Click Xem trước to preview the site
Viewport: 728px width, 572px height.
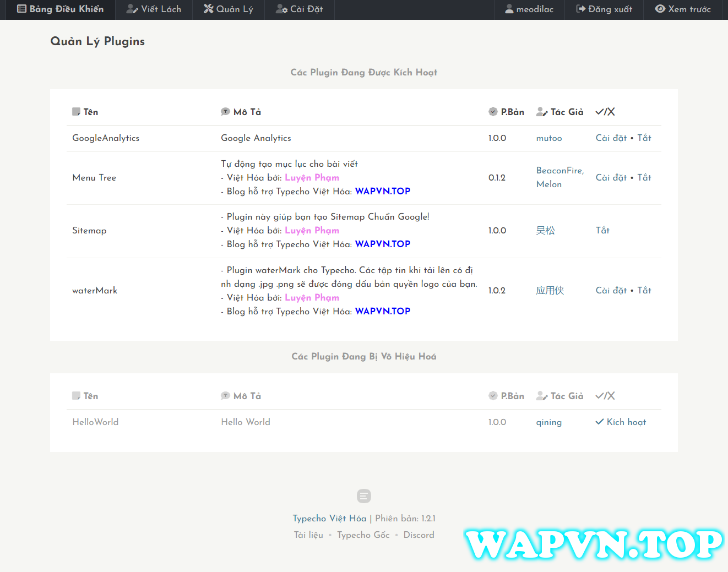[683, 9]
